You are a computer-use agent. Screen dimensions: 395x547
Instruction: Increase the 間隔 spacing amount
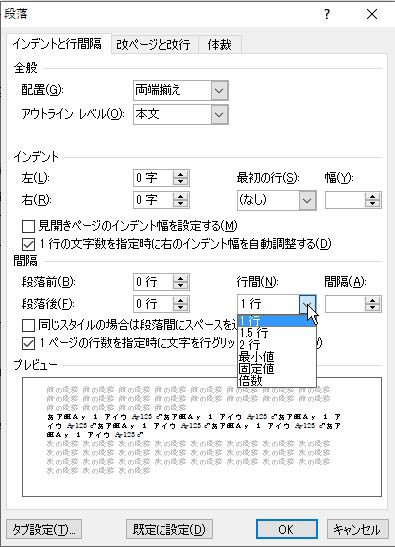coord(372,300)
